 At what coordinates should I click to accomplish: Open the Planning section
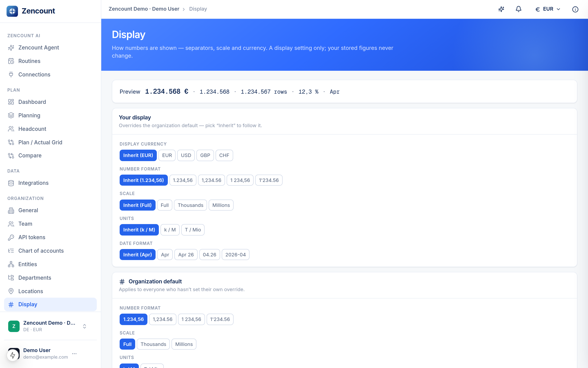click(50, 115)
